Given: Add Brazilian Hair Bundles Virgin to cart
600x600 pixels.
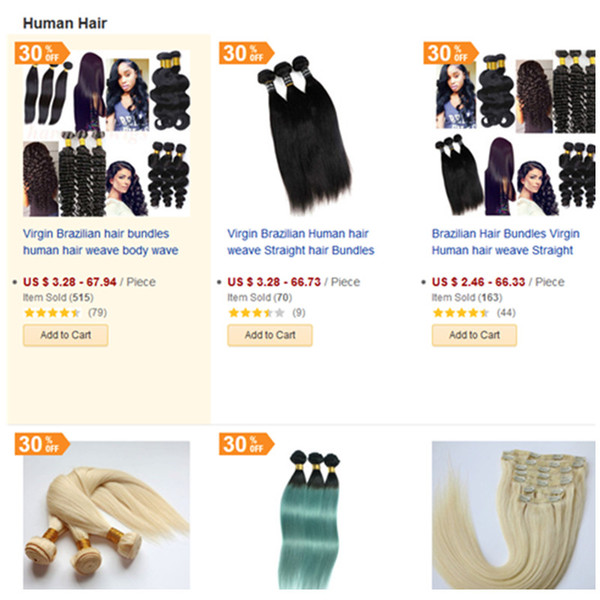Looking at the screenshot, I should 474,335.
